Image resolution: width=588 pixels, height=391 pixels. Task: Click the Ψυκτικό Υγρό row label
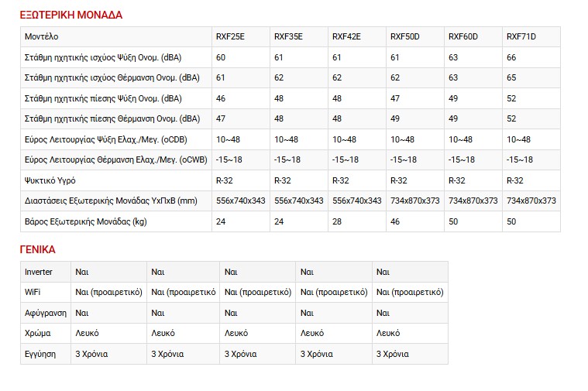click(x=50, y=180)
